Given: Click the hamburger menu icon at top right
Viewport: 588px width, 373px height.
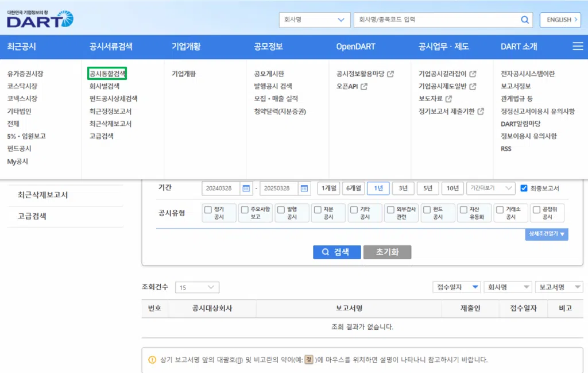Looking at the screenshot, I should [578, 47].
